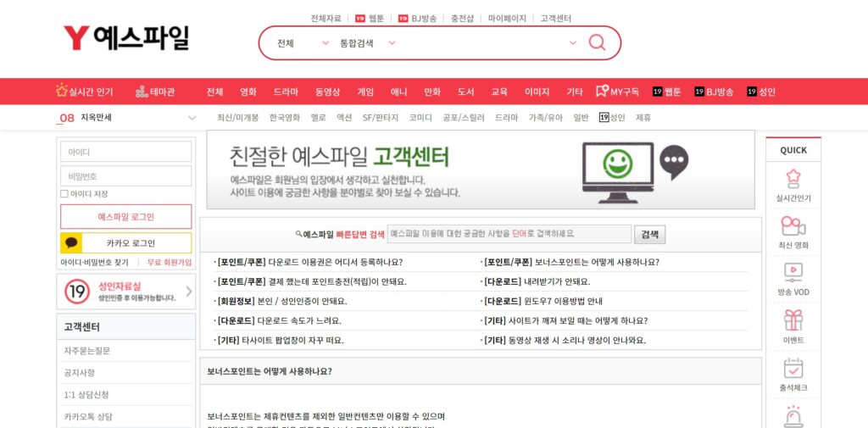Click the Kakao speech bubble icon

pyautogui.click(x=71, y=243)
